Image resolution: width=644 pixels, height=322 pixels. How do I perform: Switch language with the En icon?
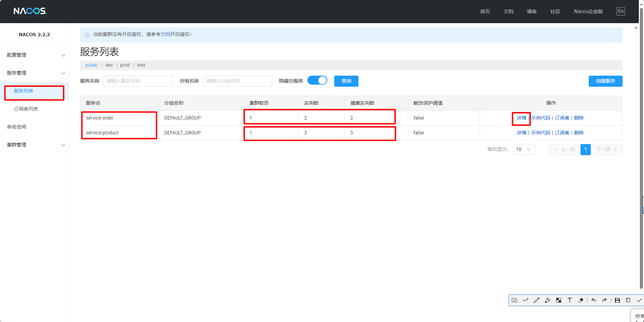tap(621, 11)
